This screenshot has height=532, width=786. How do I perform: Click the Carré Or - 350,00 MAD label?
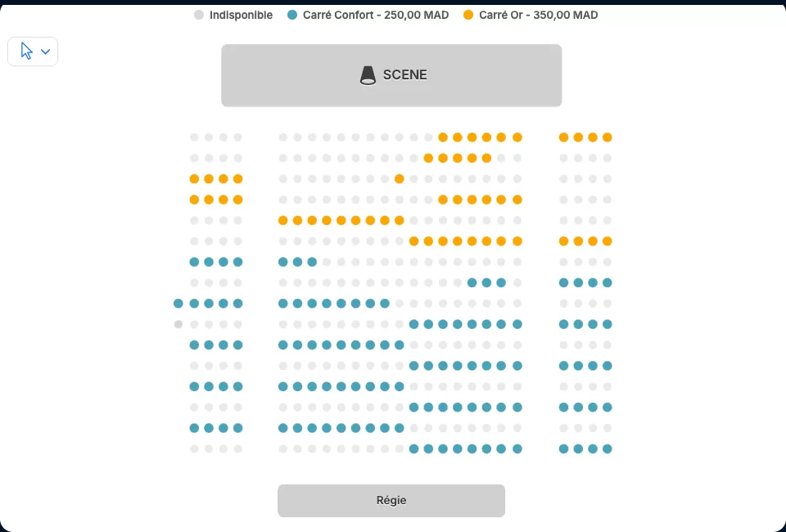click(x=539, y=15)
